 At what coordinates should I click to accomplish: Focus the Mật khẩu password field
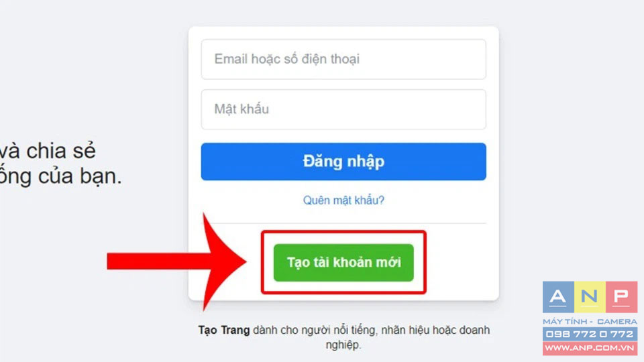pos(343,109)
